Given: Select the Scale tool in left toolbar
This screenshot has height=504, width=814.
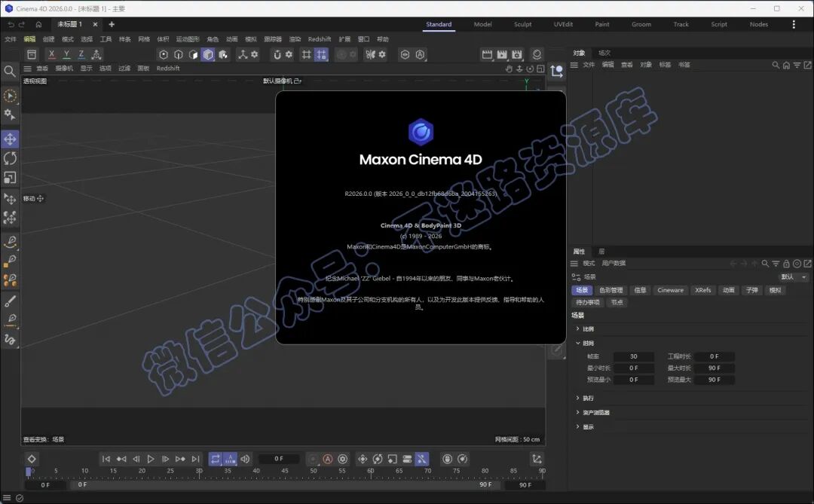Looking at the screenshot, I should 10,178.
